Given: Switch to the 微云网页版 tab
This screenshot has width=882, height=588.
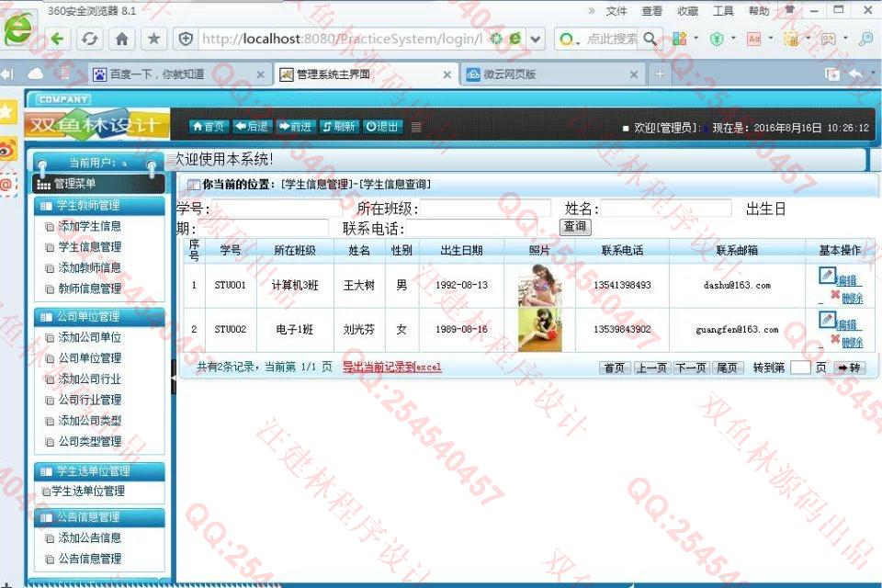Looking at the screenshot, I should (552, 74).
